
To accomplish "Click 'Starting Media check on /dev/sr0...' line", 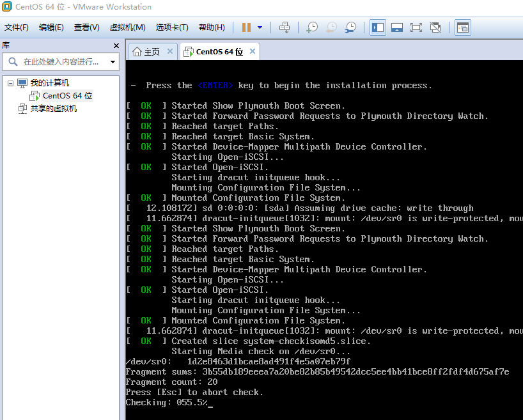I will coord(261,352).
